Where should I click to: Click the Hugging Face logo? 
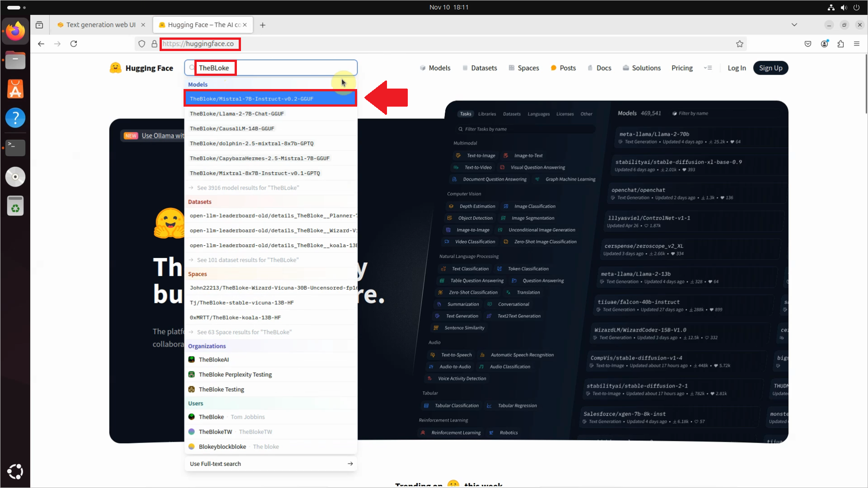click(x=142, y=68)
